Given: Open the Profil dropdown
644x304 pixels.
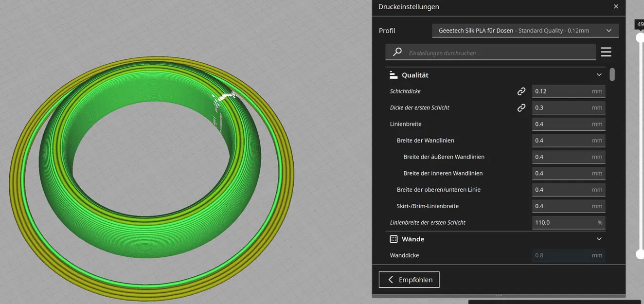Looking at the screenshot, I should [x=525, y=31].
